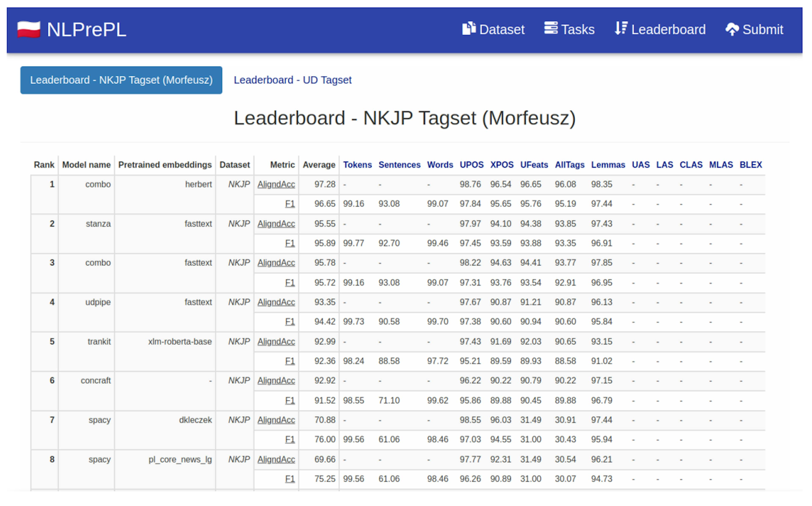Open the NLPrePL home title
This screenshot has width=812, height=506.
click(x=86, y=29)
